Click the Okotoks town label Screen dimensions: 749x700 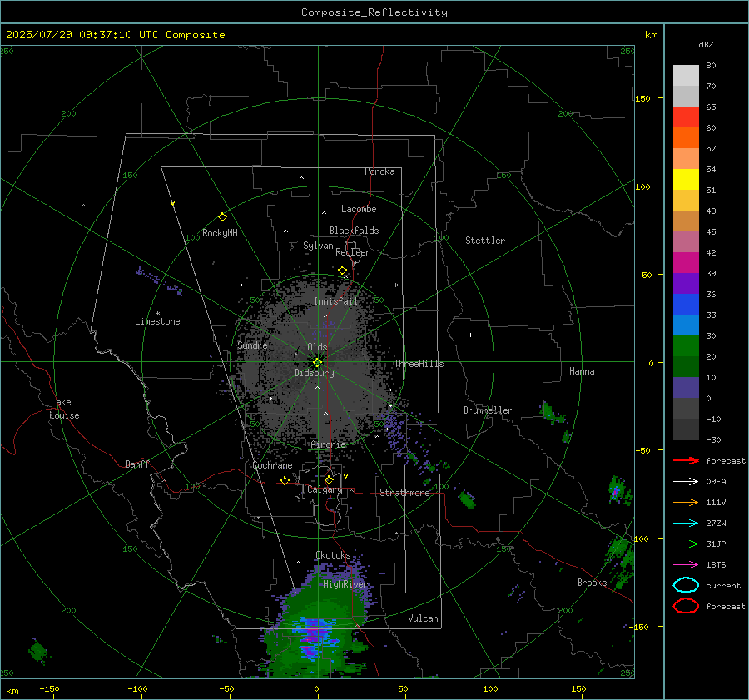(x=333, y=555)
